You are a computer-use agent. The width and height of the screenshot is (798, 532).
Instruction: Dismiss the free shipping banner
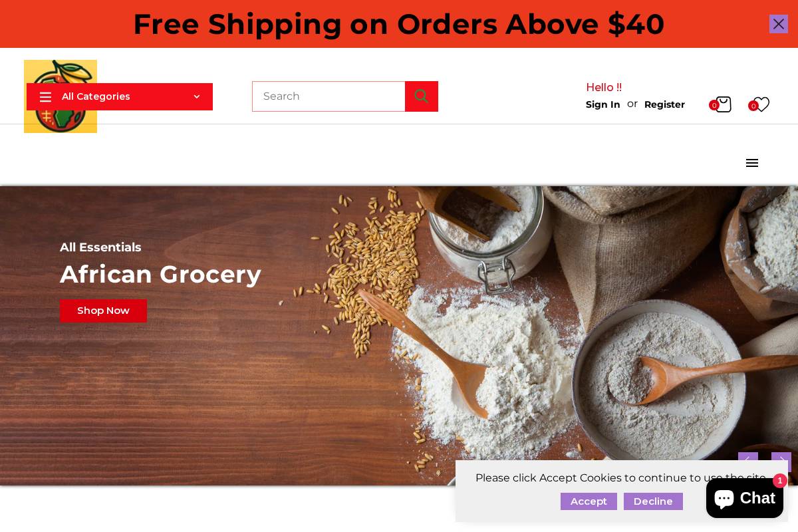779,24
